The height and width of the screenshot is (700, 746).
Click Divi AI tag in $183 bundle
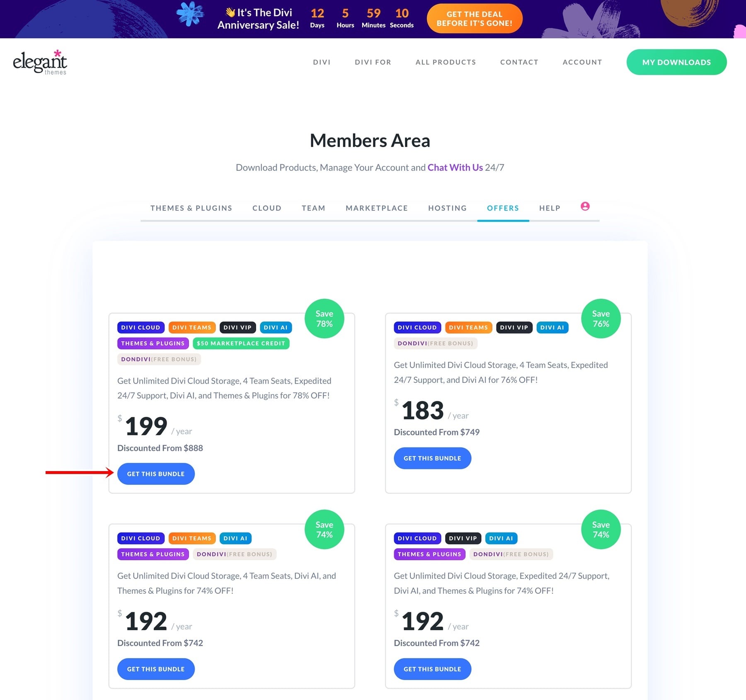pos(552,328)
